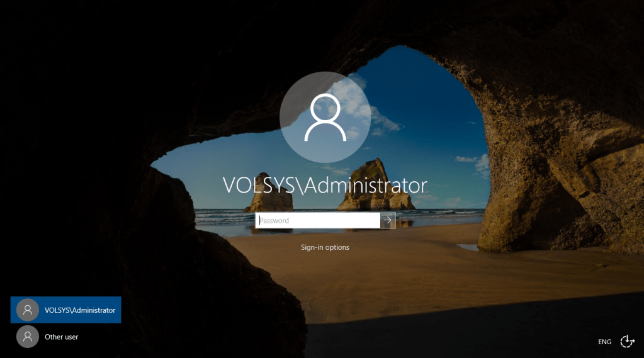The width and height of the screenshot is (644, 358).
Task: Click the highlighted blue user tile background
Action: click(x=65, y=310)
